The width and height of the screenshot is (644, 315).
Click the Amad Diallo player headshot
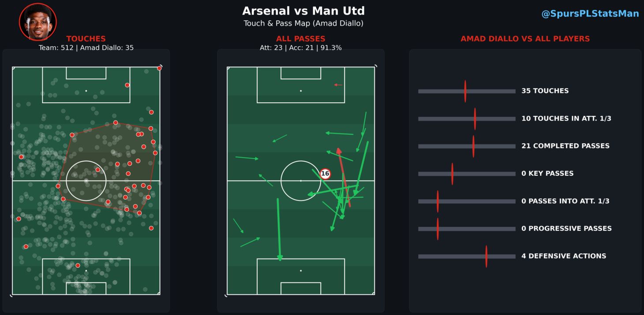(x=38, y=22)
